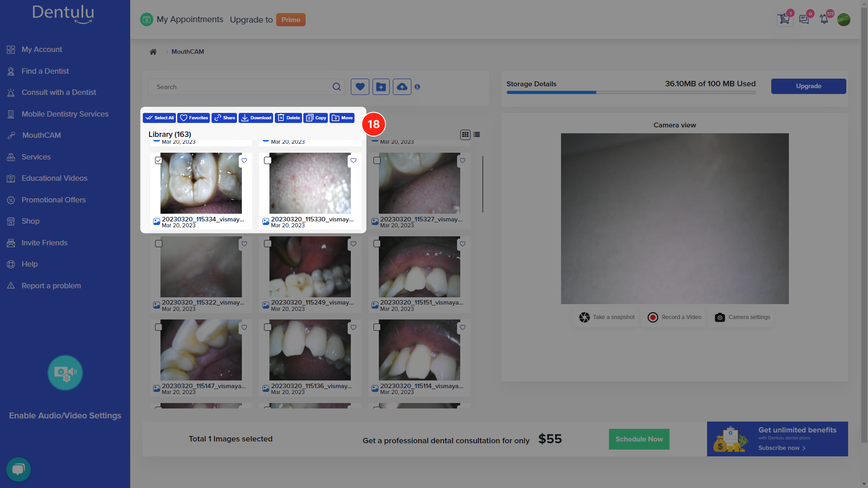Click Select All toolbar button
Screen dimensions: 868x488
[x=159, y=118]
